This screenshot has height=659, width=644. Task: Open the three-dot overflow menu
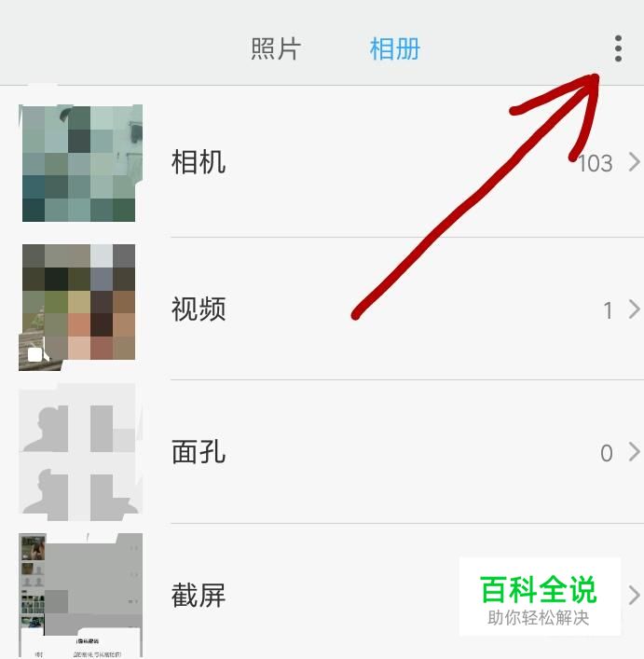click(618, 48)
